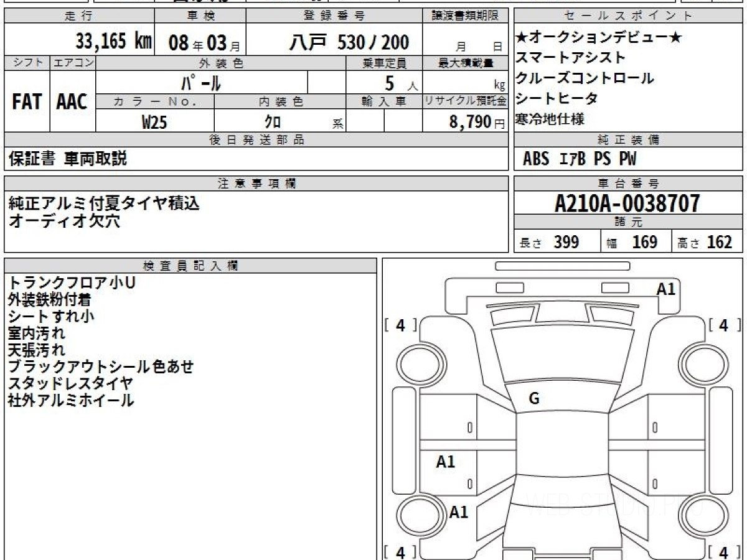Click the length value 399

(x=566, y=242)
